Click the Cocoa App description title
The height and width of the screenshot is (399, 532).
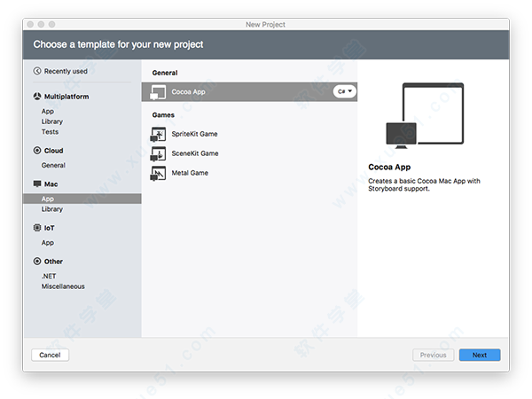(x=389, y=167)
